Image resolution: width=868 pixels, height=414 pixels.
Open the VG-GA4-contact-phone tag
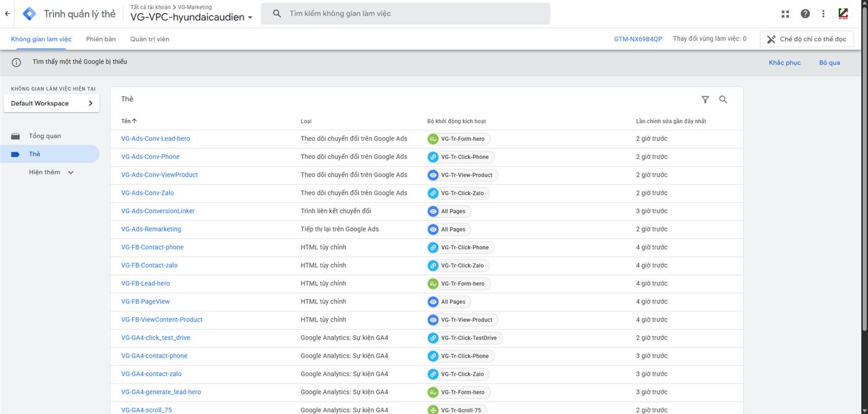[x=154, y=356]
